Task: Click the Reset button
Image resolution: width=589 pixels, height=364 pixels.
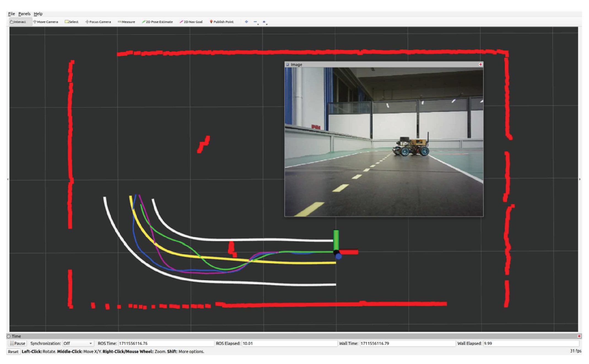Action: click(x=13, y=352)
